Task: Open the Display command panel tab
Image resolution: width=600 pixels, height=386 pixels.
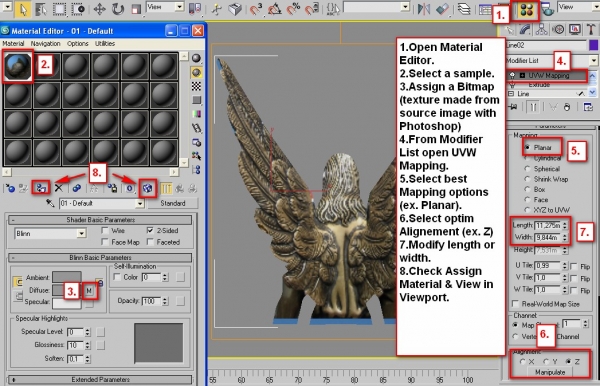Action: pos(575,29)
